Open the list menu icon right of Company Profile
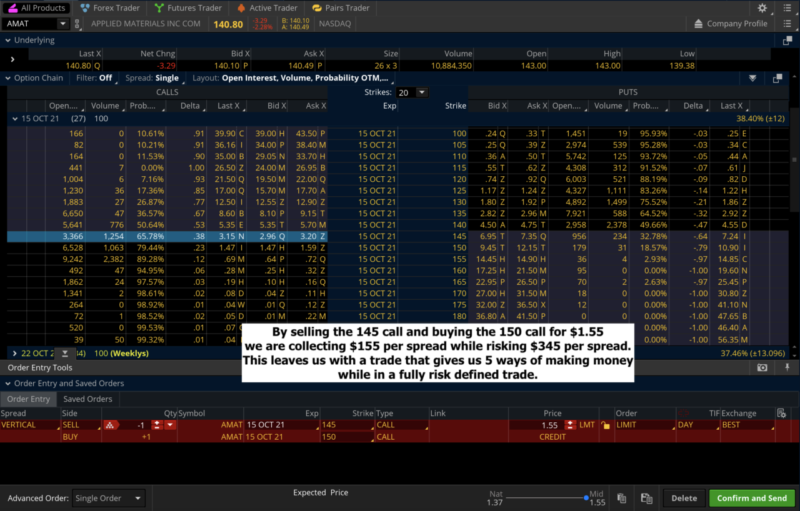800x511 pixels. point(787,23)
